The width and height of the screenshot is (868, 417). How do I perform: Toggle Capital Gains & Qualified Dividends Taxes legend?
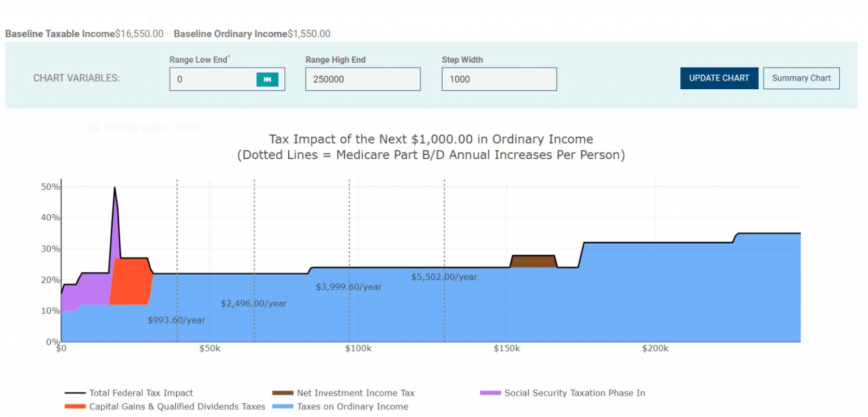(164, 406)
